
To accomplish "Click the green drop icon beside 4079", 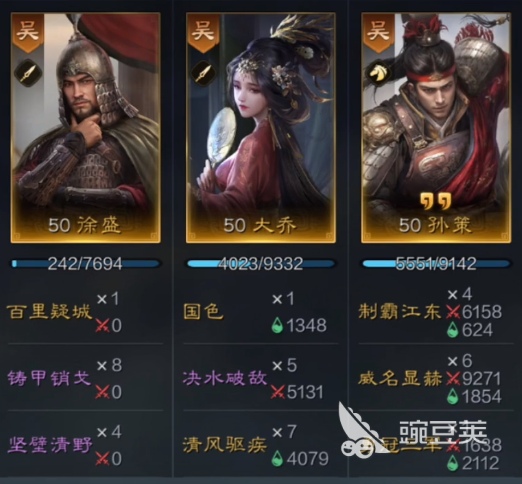I will tap(277, 459).
